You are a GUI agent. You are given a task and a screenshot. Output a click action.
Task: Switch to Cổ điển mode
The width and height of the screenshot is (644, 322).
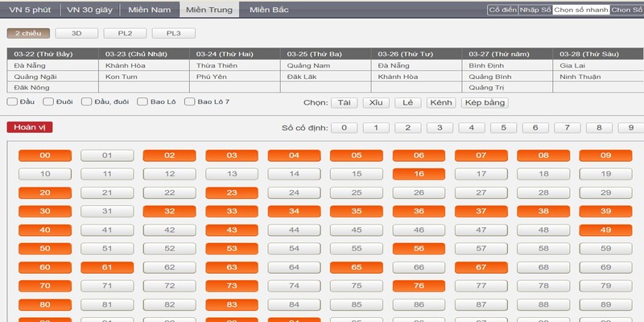coord(502,10)
